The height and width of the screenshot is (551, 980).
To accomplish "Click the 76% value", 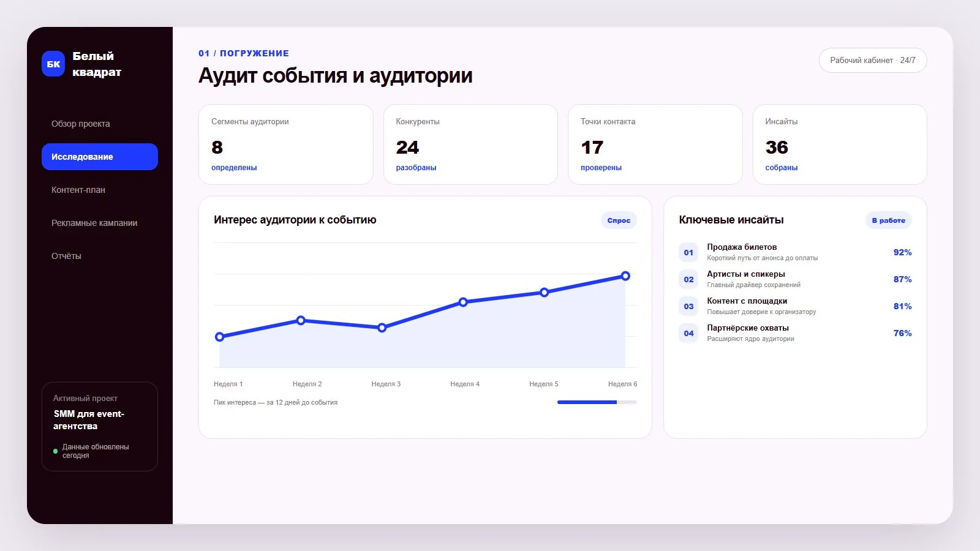I will pos(902,333).
